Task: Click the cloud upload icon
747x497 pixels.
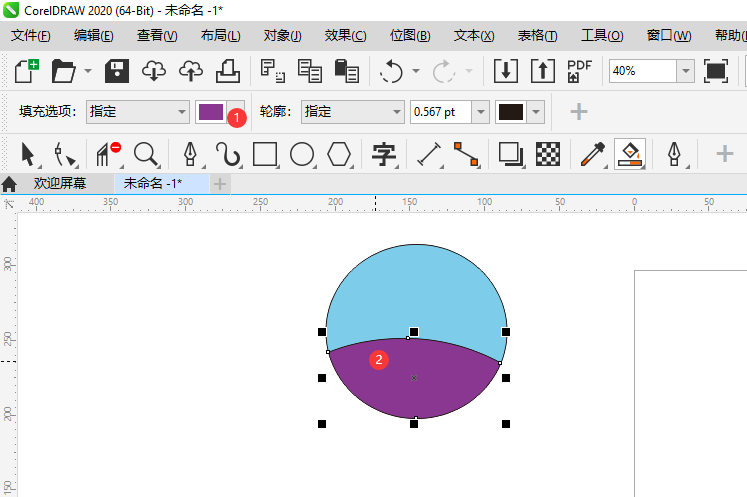Action: pyautogui.click(x=191, y=71)
